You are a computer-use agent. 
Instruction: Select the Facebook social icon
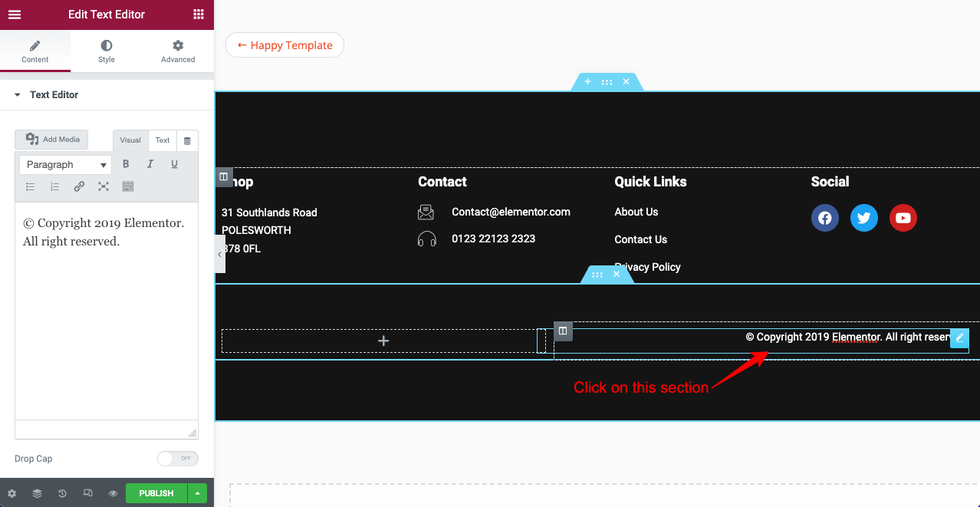824,218
